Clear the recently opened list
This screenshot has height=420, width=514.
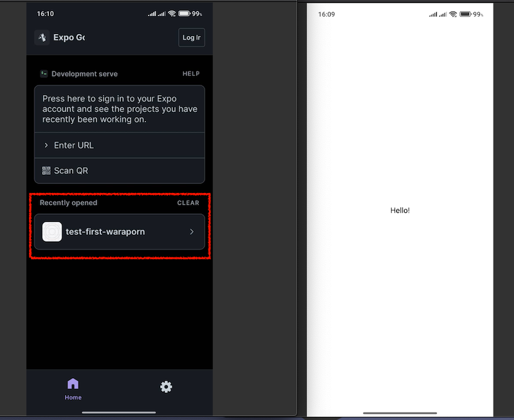coord(188,203)
